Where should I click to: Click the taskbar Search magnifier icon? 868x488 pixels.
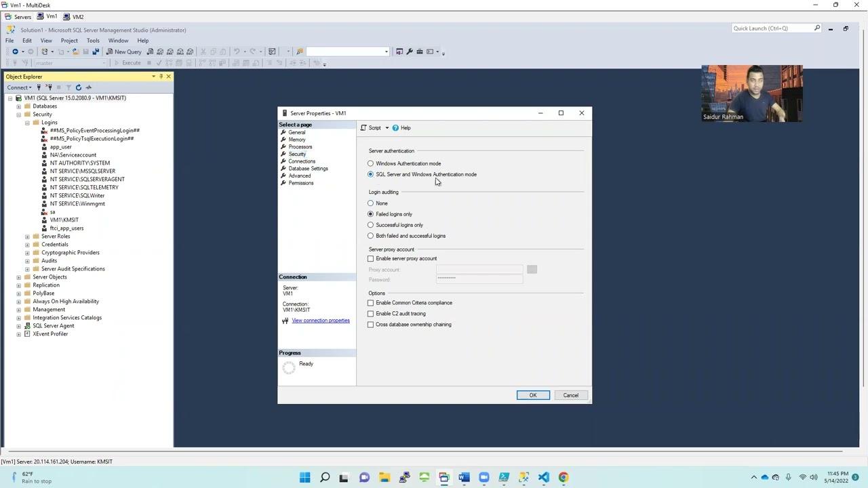tap(324, 477)
